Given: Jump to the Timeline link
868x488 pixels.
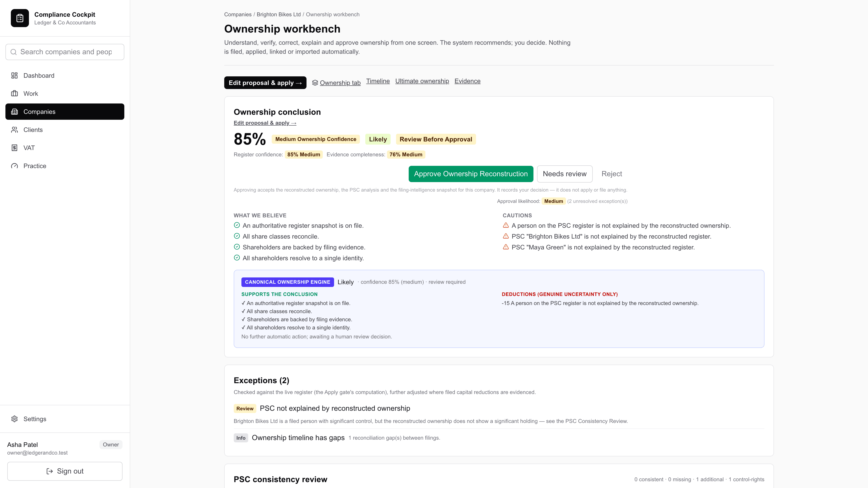Looking at the screenshot, I should pos(378,81).
